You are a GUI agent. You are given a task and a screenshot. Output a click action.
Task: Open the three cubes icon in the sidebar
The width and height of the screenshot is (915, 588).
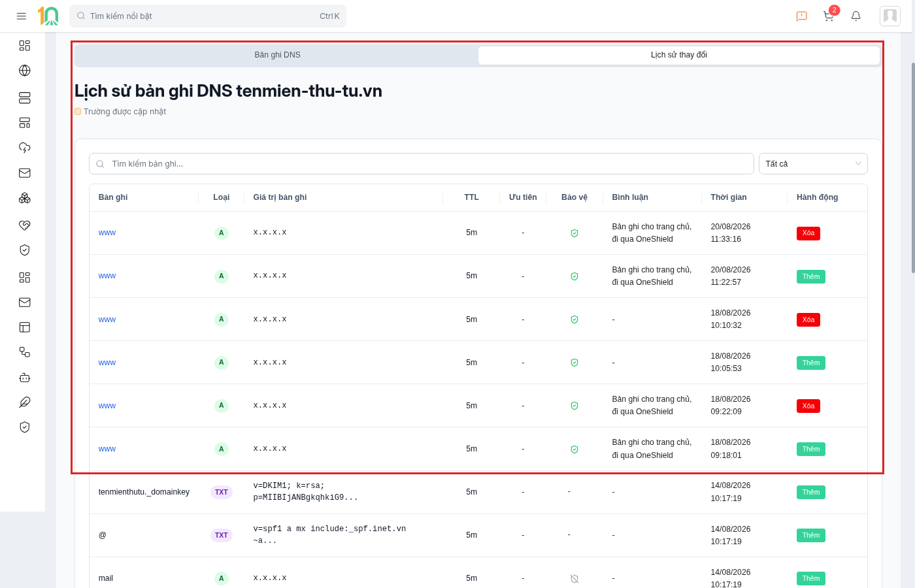tap(25, 198)
